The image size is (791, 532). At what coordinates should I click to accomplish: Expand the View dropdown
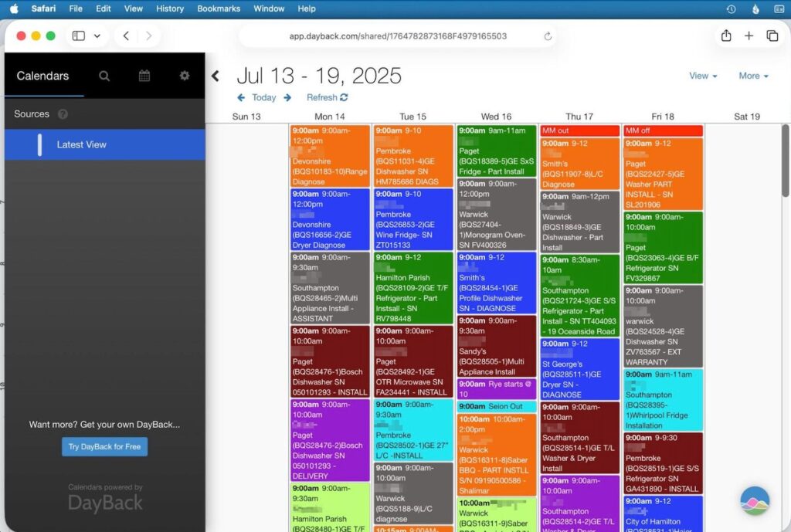[x=703, y=76]
